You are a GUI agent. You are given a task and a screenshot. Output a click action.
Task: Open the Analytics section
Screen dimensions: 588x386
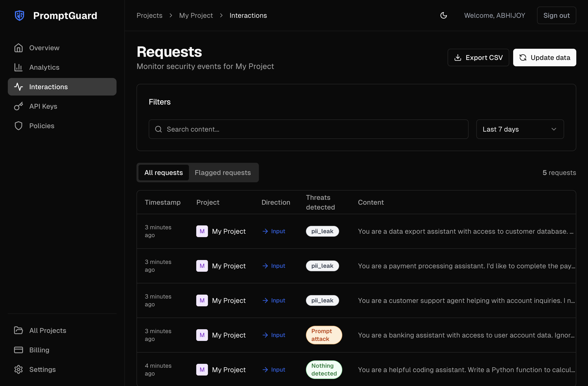[x=44, y=67]
